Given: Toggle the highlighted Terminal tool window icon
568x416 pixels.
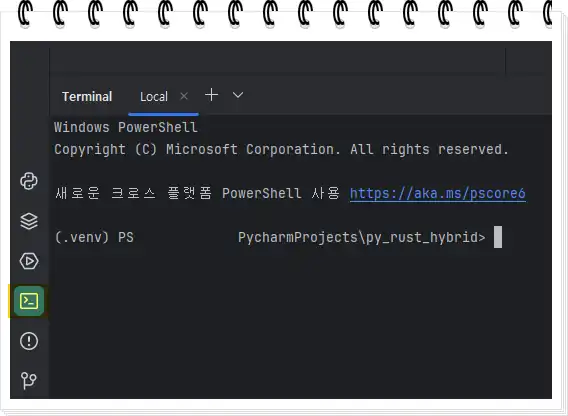Looking at the screenshot, I should click(x=29, y=301).
